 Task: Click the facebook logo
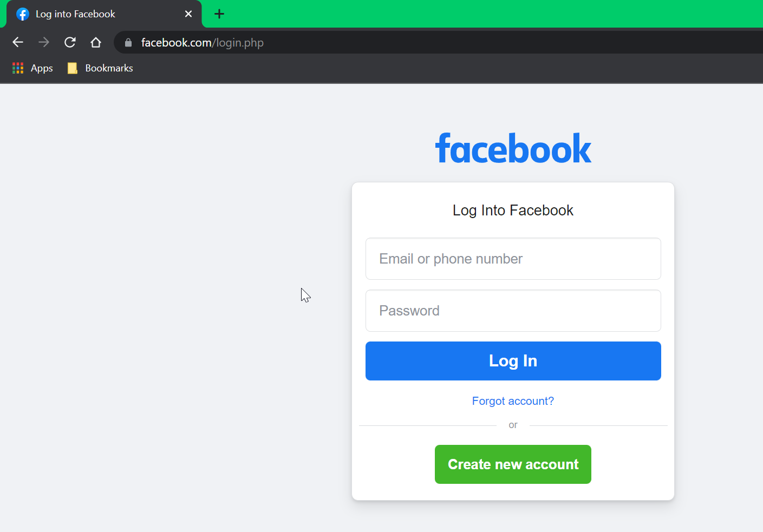pyautogui.click(x=513, y=149)
